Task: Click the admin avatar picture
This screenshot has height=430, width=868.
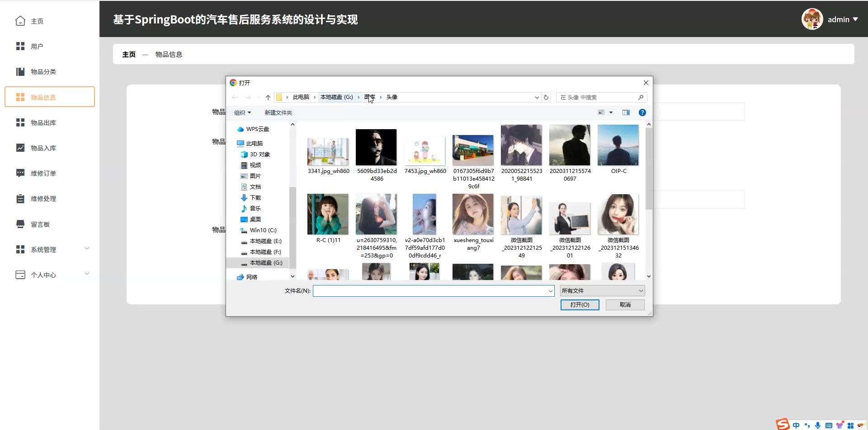Action: (812, 19)
